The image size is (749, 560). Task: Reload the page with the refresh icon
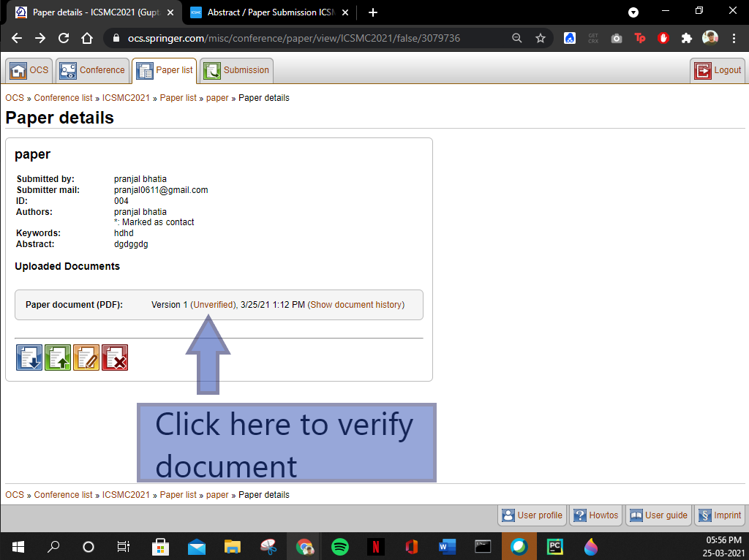click(64, 38)
